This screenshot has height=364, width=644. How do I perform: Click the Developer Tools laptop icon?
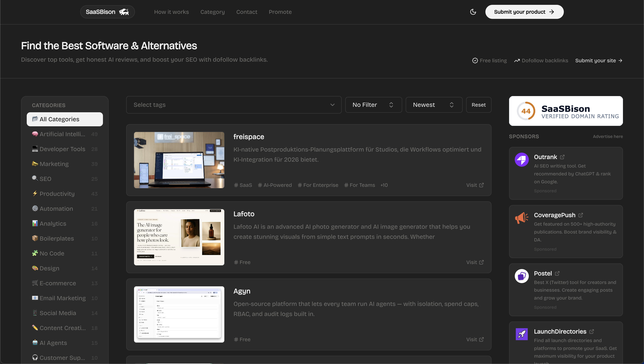pos(35,149)
